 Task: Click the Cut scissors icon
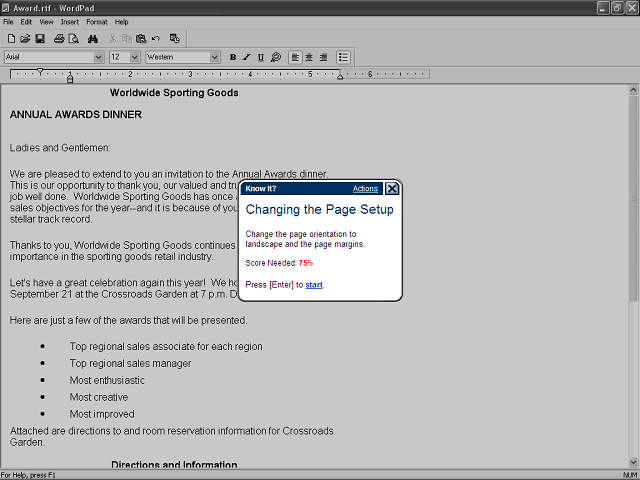112,39
